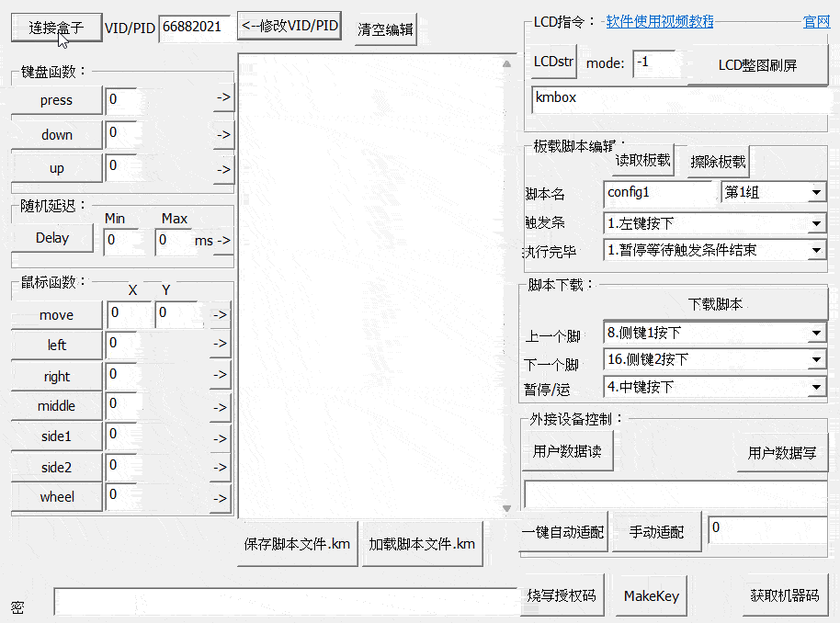Click the 连接盒子 connect button
840x623 pixels.
tap(56, 27)
